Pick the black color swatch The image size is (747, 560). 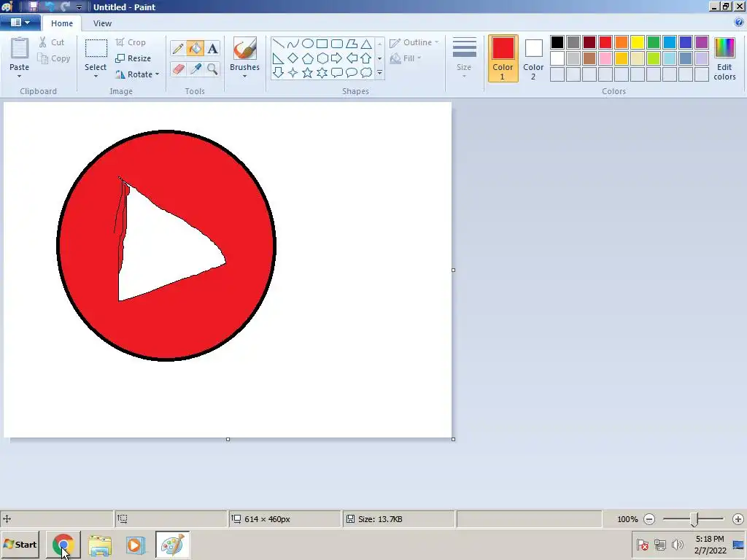point(557,42)
